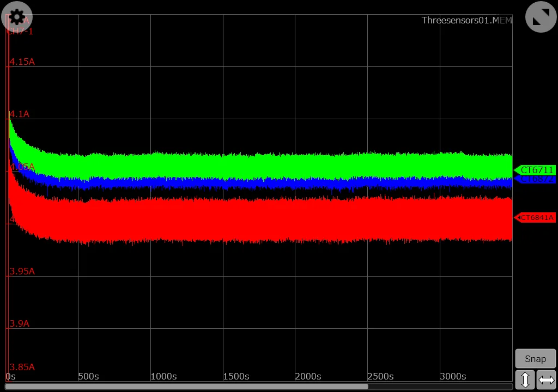Click the Threesensors01.MEM file name

(x=466, y=20)
